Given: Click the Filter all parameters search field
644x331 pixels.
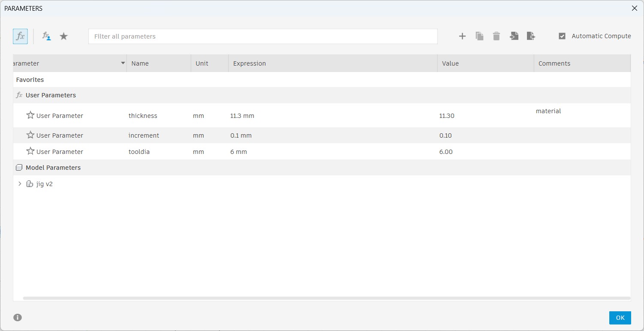Looking at the screenshot, I should pos(263,36).
